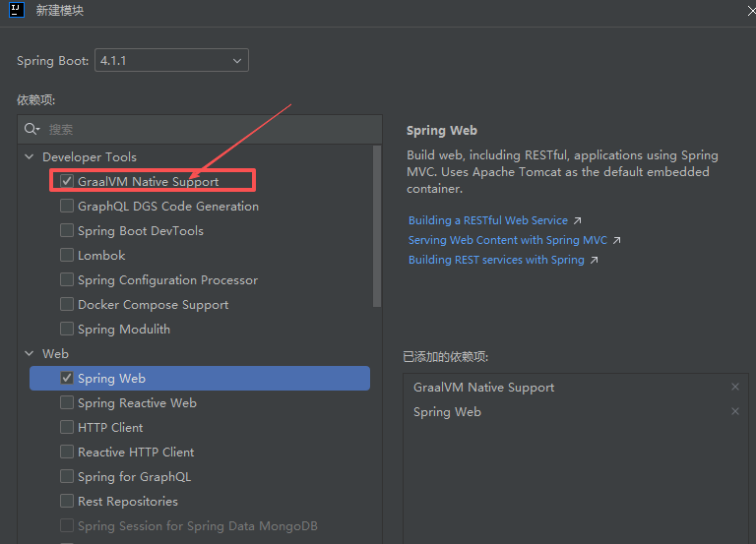
Task: Remove Spring Web from added dependencies
Action: tap(734, 411)
